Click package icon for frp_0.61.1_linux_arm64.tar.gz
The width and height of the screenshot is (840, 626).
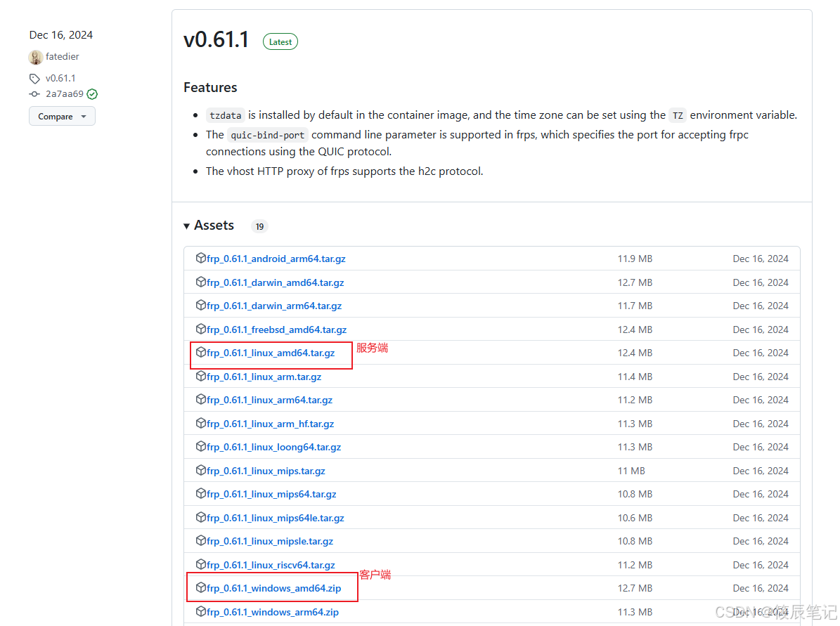201,400
